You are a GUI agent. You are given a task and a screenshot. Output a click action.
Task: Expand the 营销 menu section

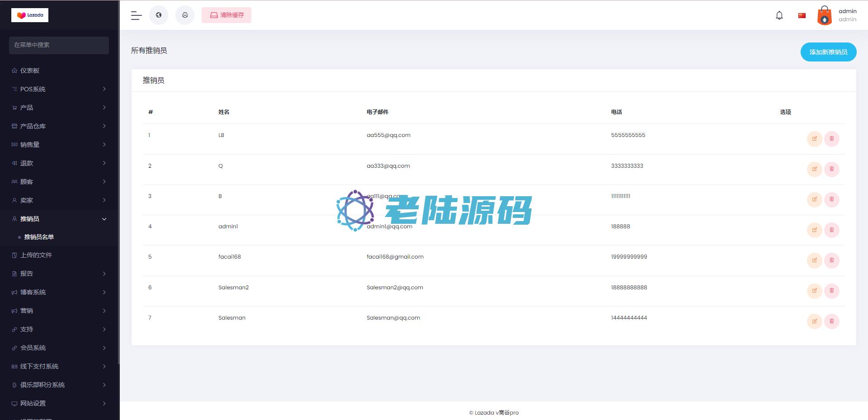[59, 311]
